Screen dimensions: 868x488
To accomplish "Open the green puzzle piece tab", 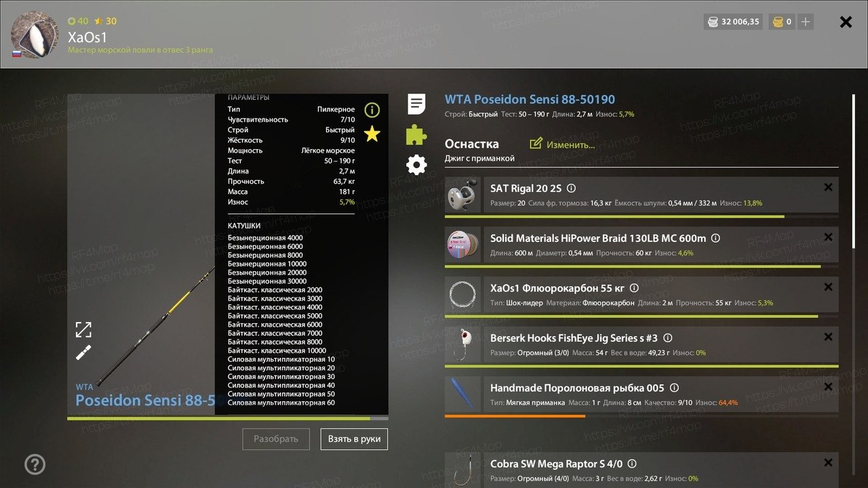I will click(416, 135).
